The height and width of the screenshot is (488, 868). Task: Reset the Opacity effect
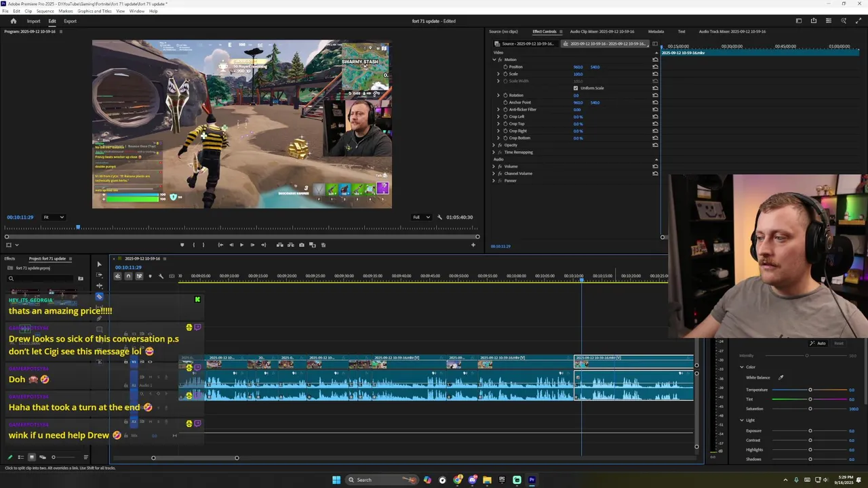click(x=655, y=145)
